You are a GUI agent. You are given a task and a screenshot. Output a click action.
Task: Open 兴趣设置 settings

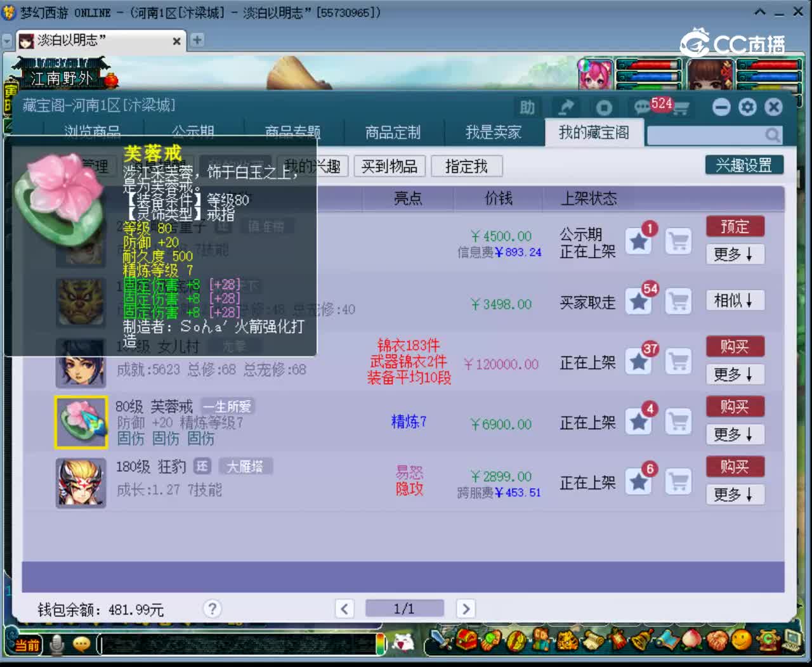(744, 165)
